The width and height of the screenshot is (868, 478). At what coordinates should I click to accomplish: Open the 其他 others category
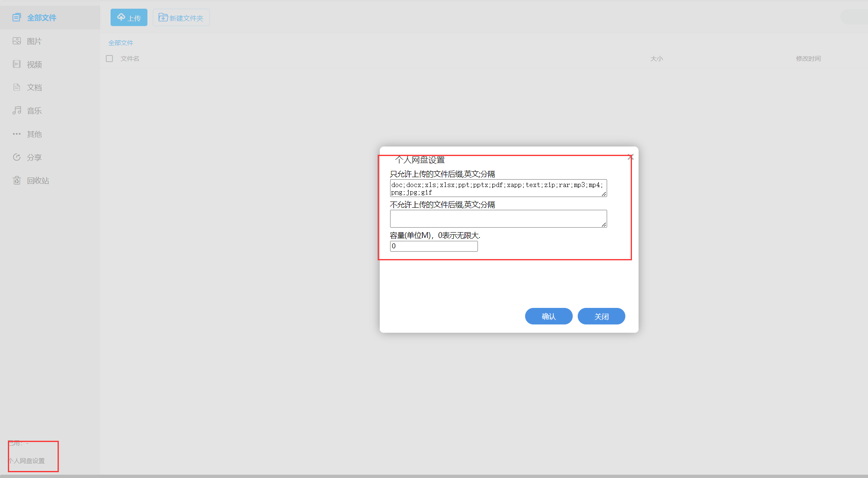tap(34, 134)
